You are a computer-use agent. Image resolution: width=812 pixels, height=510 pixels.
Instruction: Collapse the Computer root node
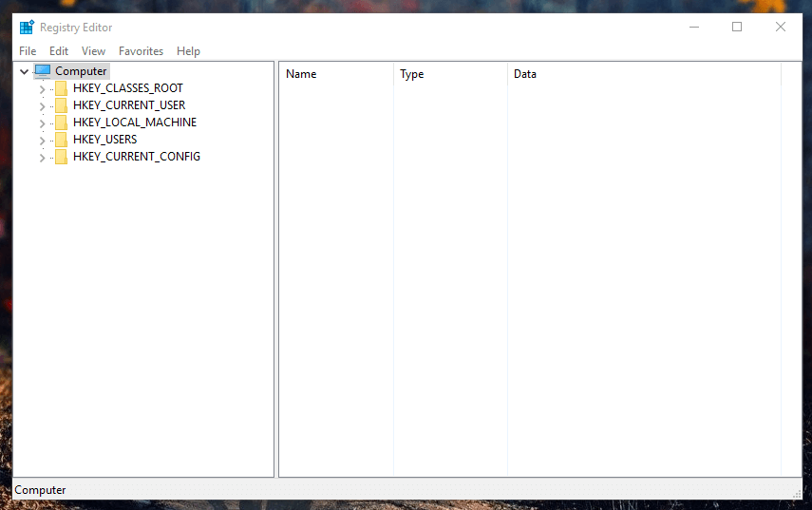(24, 71)
